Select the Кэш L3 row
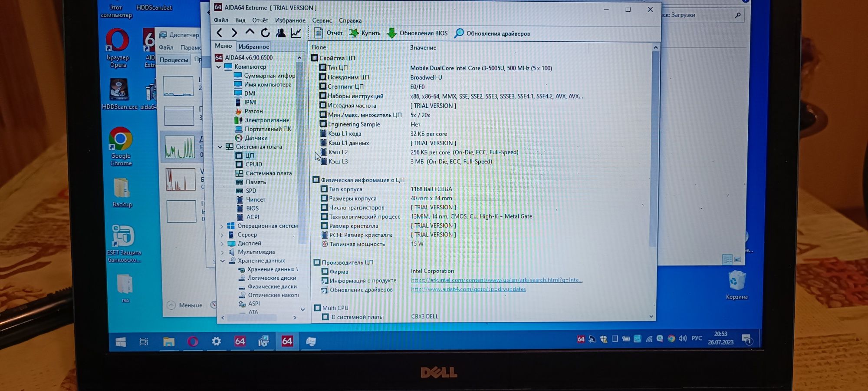The height and width of the screenshot is (391, 868). 407,162
